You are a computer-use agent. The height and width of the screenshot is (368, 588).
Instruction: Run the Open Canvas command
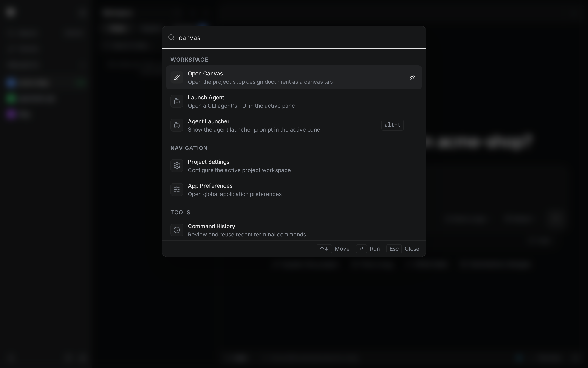[294, 78]
